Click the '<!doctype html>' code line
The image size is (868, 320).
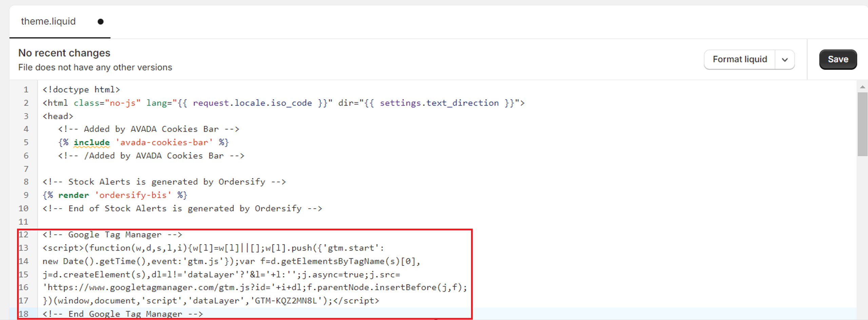(x=81, y=90)
